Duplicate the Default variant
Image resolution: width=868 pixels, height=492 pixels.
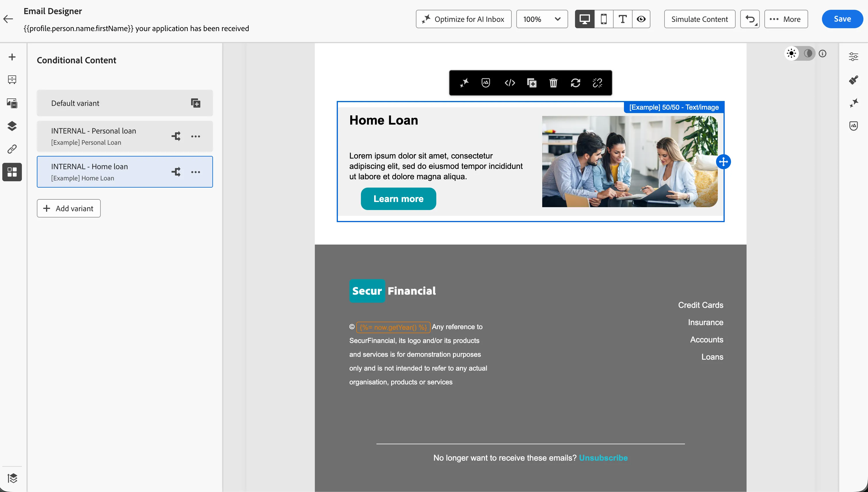click(195, 103)
